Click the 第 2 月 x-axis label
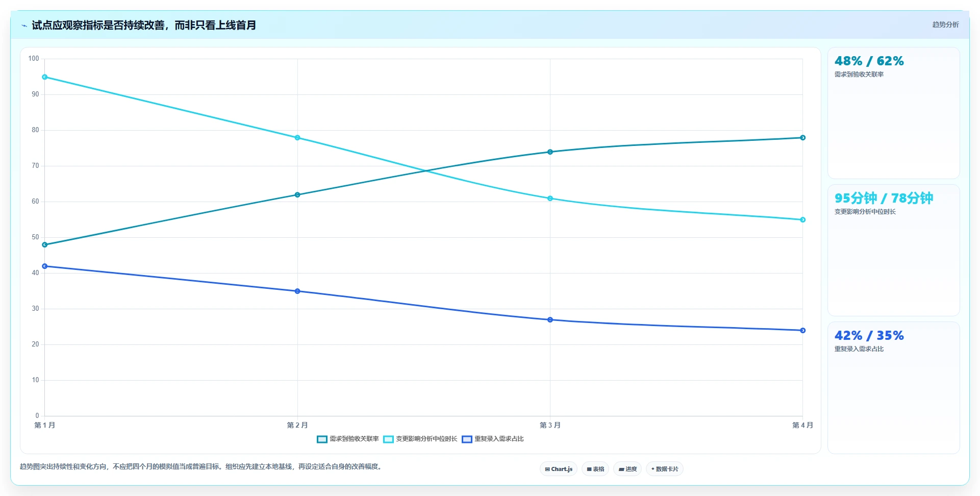This screenshot has height=496, width=980. pyautogui.click(x=297, y=425)
